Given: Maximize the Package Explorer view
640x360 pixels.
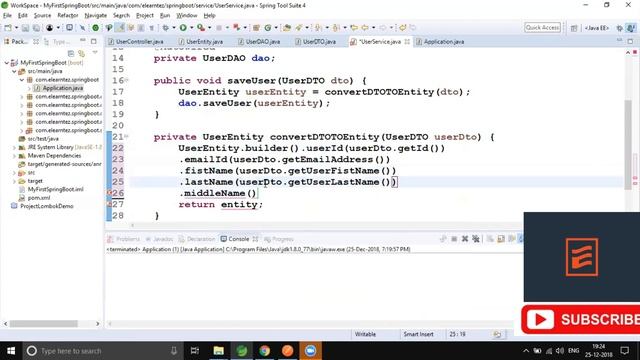Looking at the screenshot, I should pos(94,41).
